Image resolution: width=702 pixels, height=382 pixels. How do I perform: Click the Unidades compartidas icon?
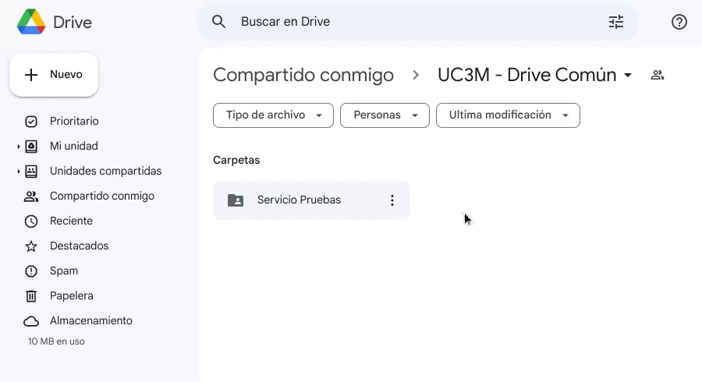click(x=31, y=172)
